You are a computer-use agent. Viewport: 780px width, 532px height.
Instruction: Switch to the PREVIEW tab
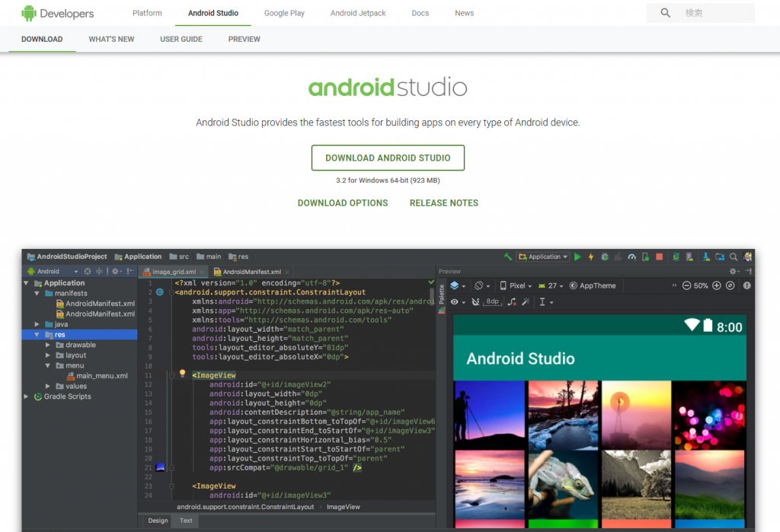(x=245, y=39)
